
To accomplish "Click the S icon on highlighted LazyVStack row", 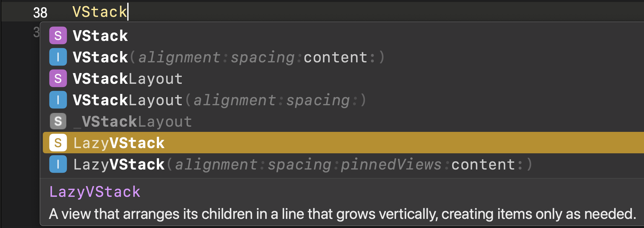I will pos(58,143).
